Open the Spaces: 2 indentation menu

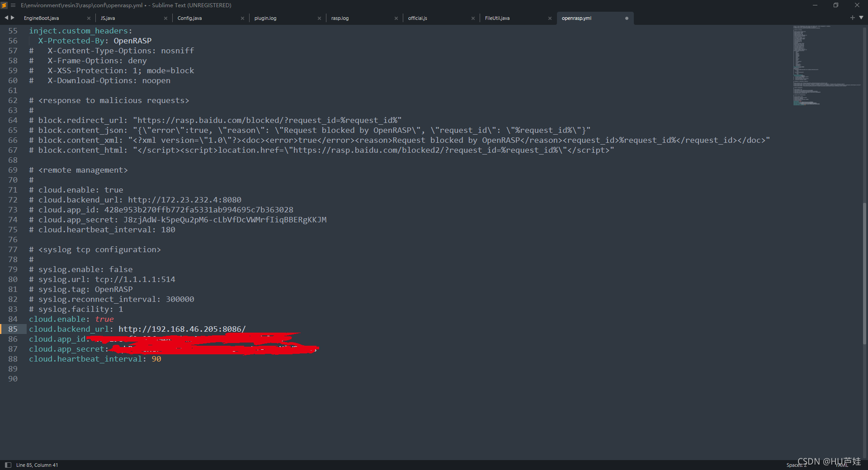tap(796, 465)
